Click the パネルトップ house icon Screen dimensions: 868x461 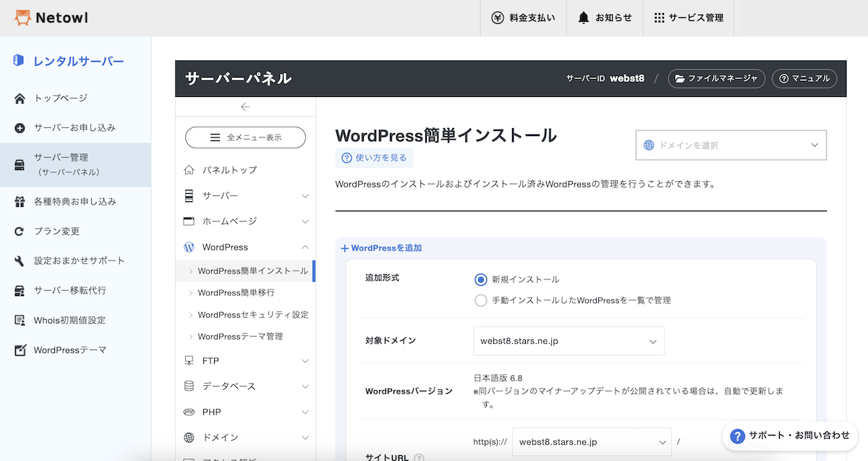189,170
